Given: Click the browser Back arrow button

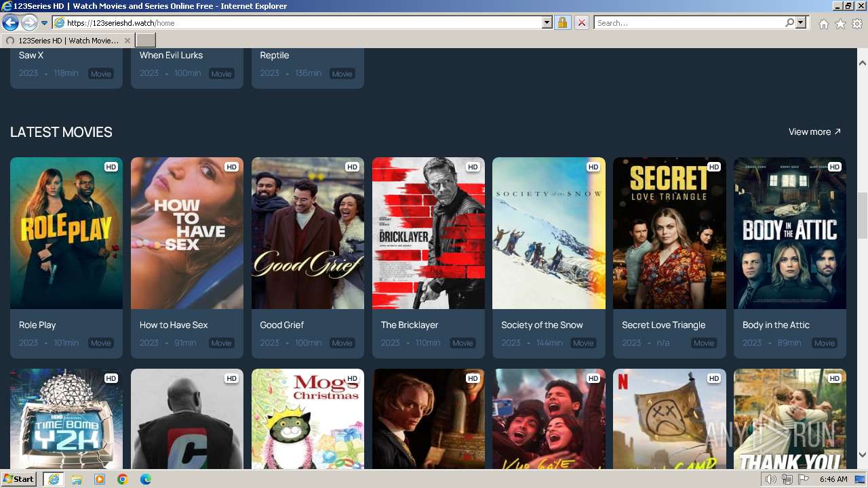Looking at the screenshot, I should [10, 22].
